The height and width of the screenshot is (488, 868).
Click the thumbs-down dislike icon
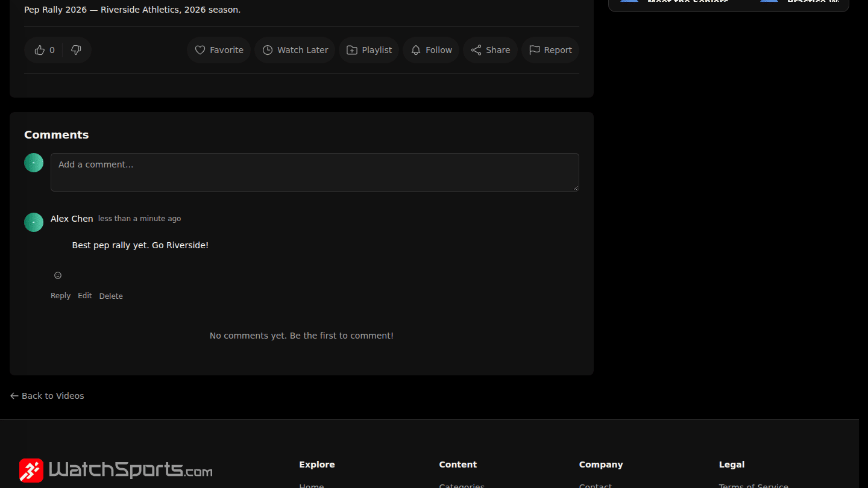pyautogui.click(x=76, y=50)
